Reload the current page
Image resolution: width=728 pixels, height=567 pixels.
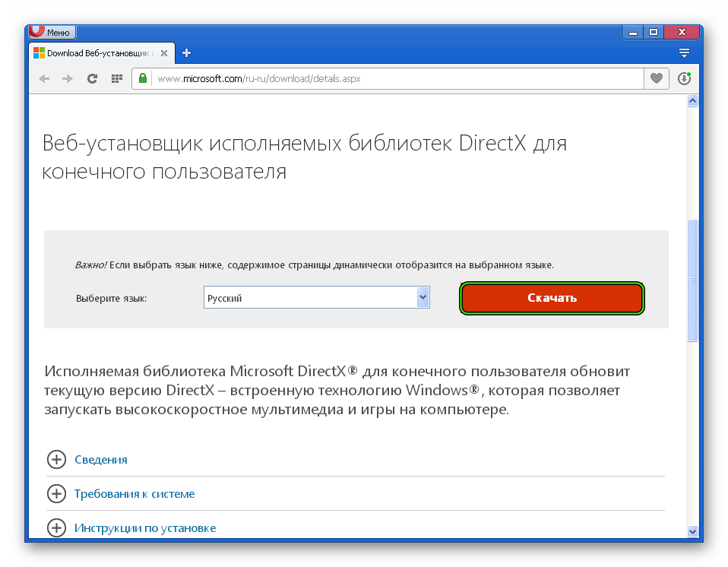click(93, 78)
